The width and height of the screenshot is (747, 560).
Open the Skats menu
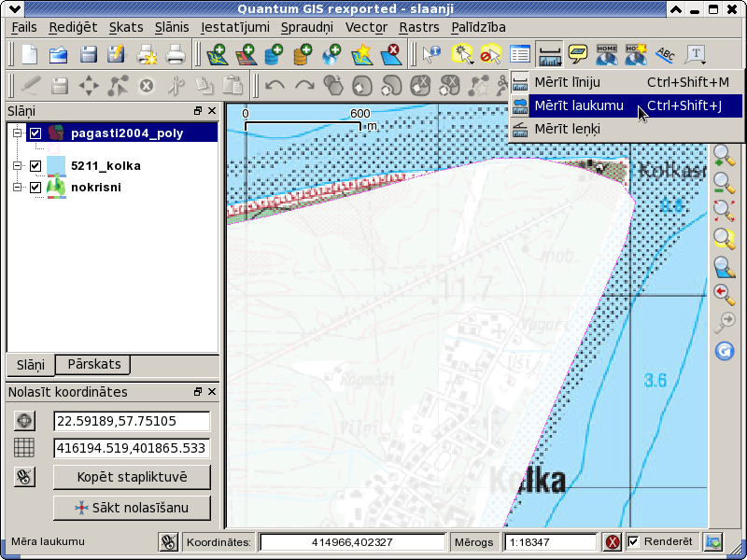pos(126,27)
